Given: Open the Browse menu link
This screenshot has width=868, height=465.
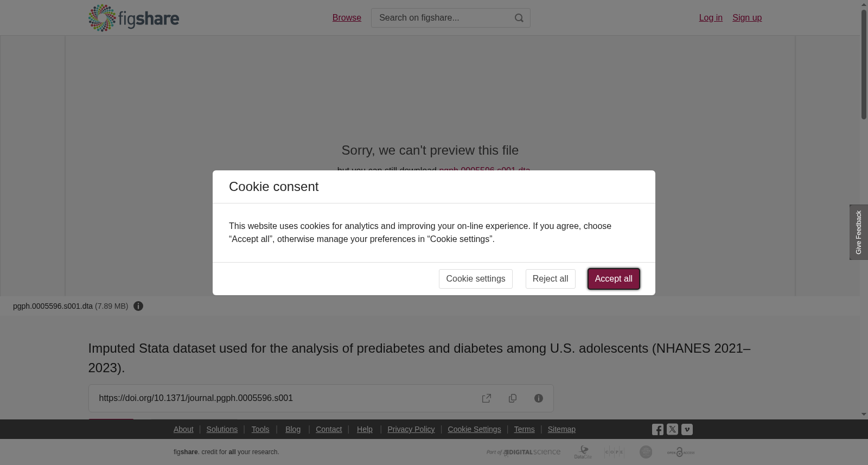Looking at the screenshot, I should click(347, 18).
